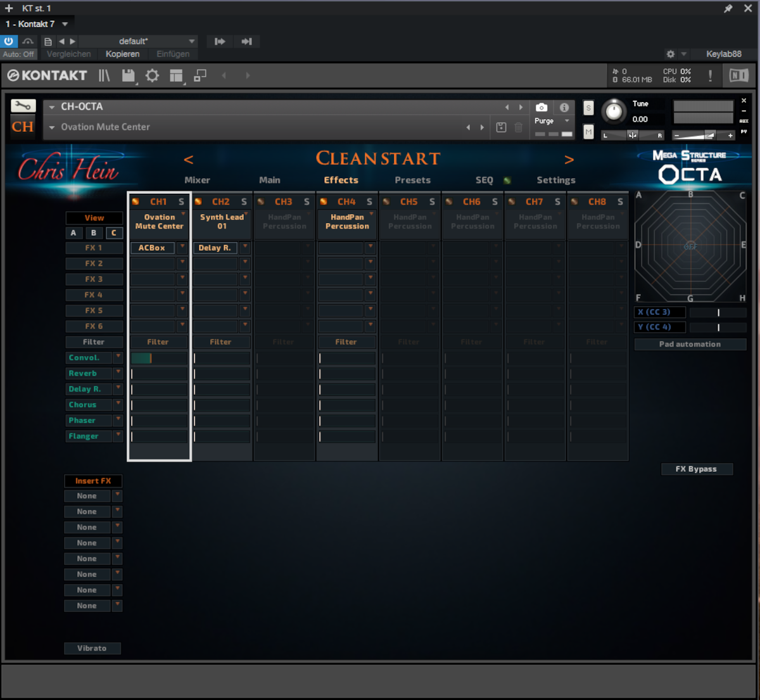Click the snapshot camera icon

[x=541, y=107]
